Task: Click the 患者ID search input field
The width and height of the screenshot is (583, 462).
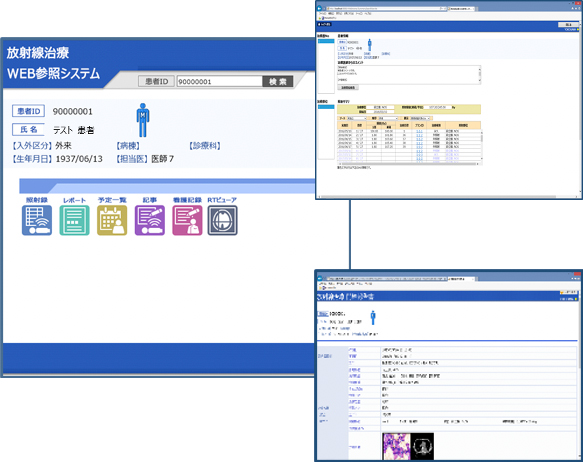Action: pos(220,81)
